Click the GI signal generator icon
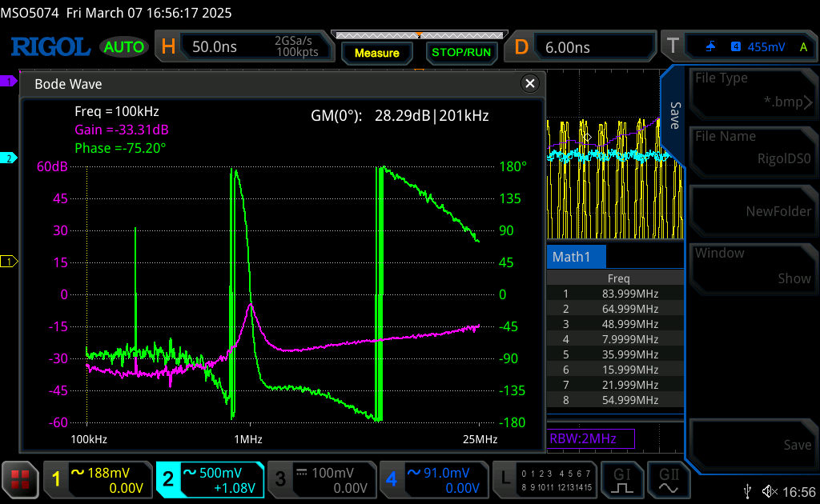This screenshot has height=504, width=820. coord(622,480)
